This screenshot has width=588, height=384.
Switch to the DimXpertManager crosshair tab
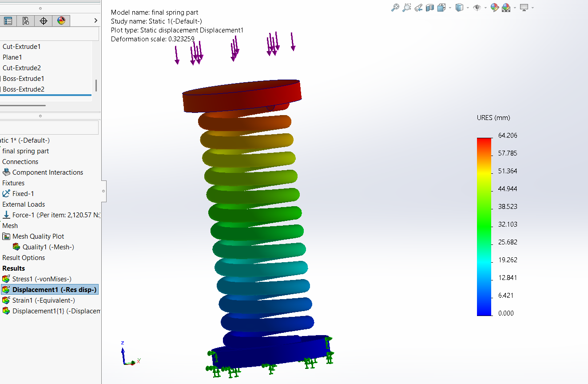[43, 21]
